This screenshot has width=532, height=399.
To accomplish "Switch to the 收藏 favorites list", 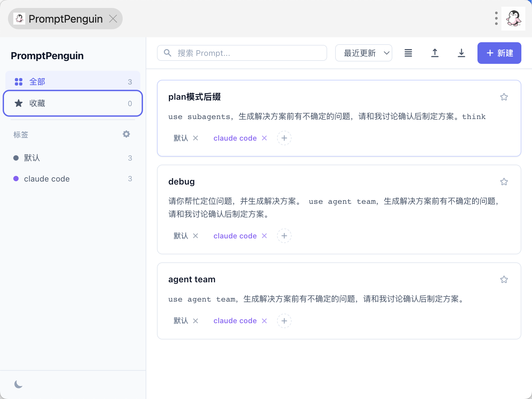I will (72, 103).
